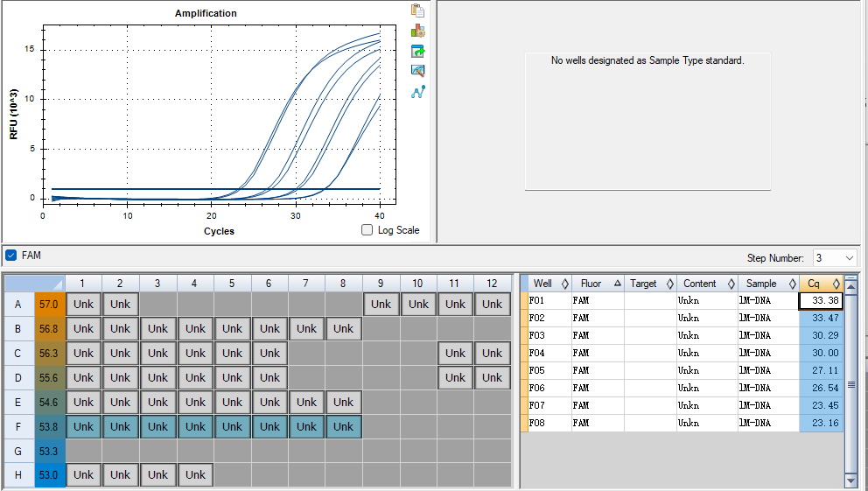Sort the table by Fluor column
The height and width of the screenshot is (491, 868).
[598, 284]
